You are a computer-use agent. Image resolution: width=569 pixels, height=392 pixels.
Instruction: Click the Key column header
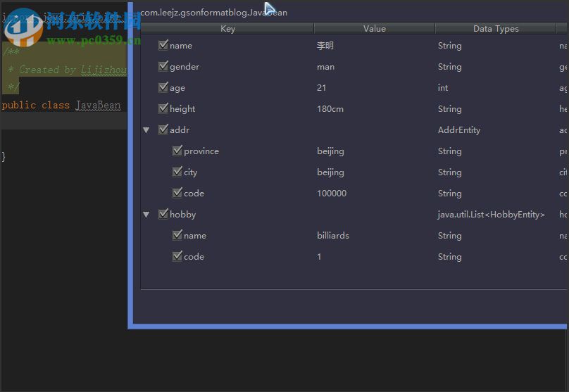coord(227,29)
